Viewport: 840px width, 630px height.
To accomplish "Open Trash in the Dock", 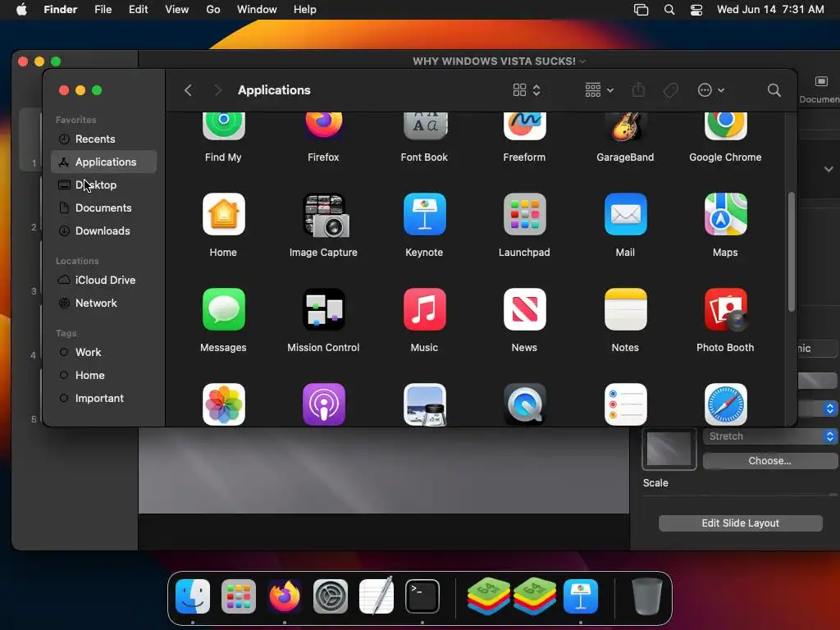I will tap(646, 596).
